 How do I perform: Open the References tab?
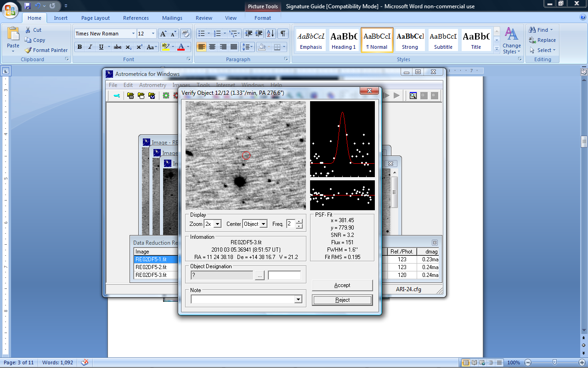[136, 18]
